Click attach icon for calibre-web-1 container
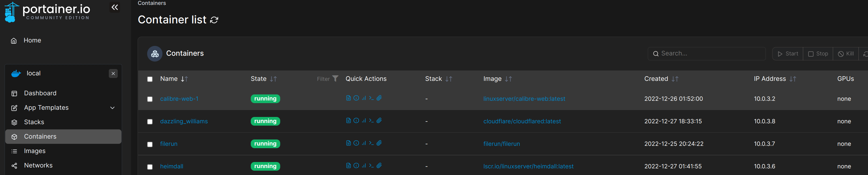This screenshot has height=175, width=868. [x=379, y=98]
